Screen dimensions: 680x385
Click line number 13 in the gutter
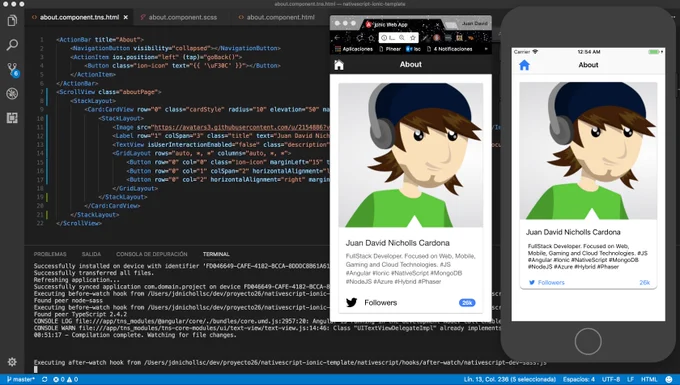click(40, 144)
